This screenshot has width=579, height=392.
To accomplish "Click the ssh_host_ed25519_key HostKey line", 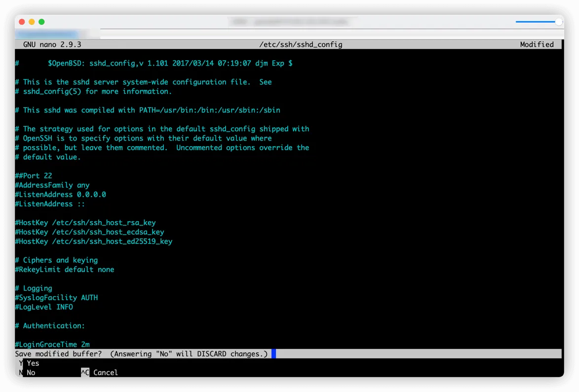I will click(x=94, y=241).
